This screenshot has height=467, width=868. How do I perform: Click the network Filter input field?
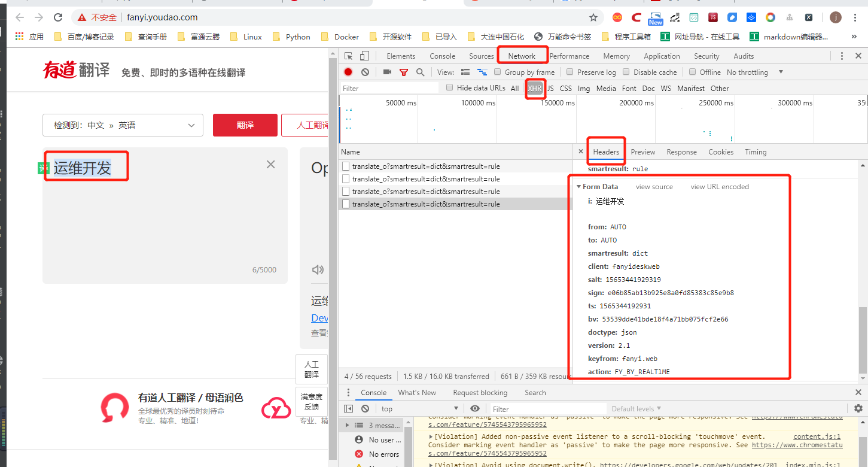[389, 88]
